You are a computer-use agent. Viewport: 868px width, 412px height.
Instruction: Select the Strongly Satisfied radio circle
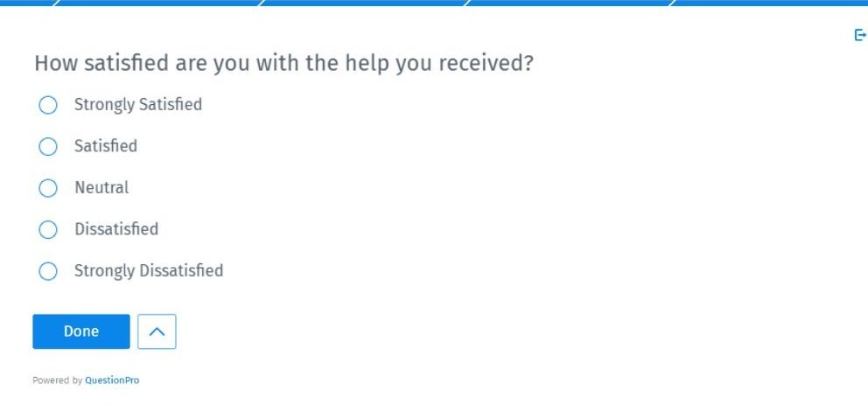point(48,105)
